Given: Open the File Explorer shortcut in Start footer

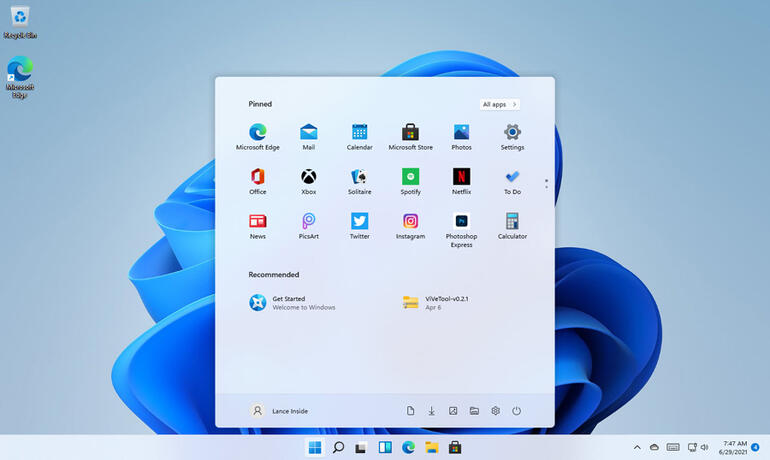Looking at the screenshot, I should [x=474, y=411].
